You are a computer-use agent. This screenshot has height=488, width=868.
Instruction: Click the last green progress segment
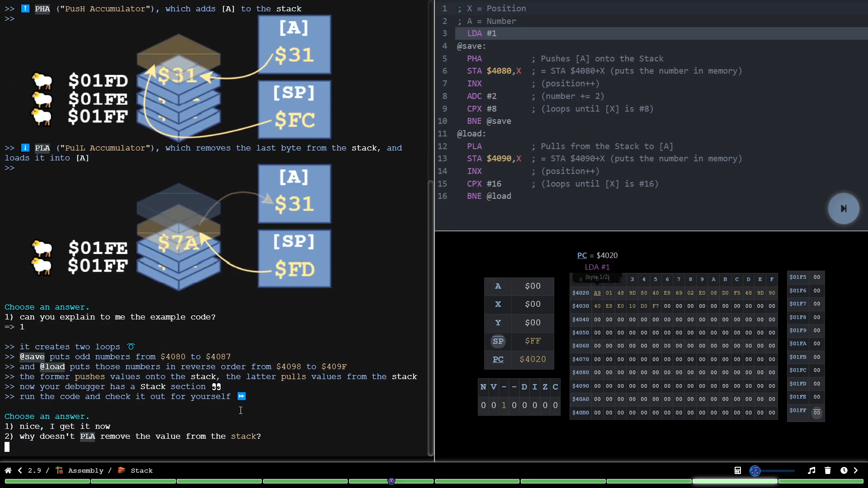click(821, 481)
